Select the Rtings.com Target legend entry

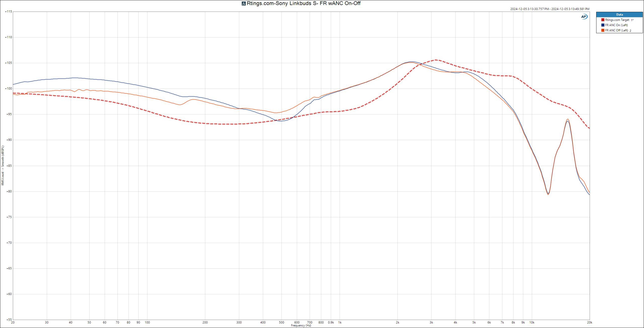[617, 20]
